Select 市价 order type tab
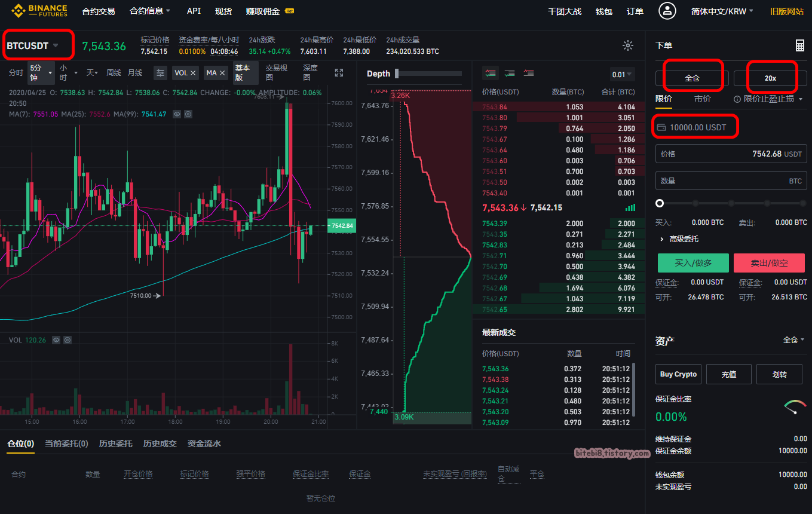Image resolution: width=812 pixels, height=514 pixels. [703, 99]
